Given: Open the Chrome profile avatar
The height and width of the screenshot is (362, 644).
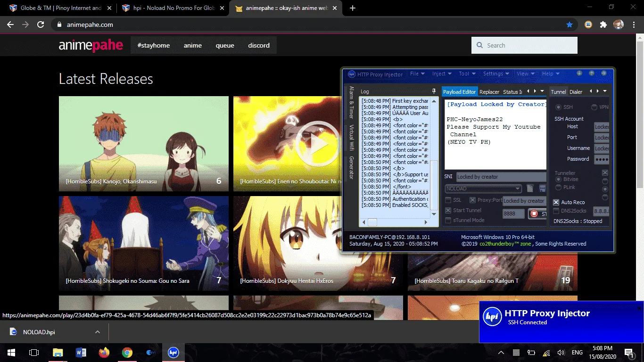Looking at the screenshot, I should pos(618,25).
